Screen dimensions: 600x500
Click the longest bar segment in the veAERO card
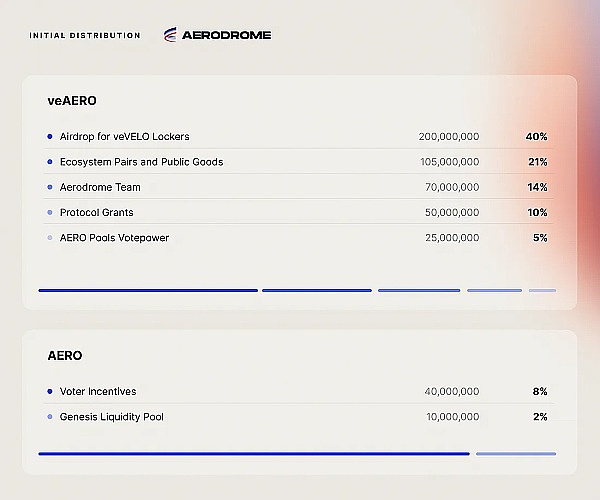coord(148,290)
